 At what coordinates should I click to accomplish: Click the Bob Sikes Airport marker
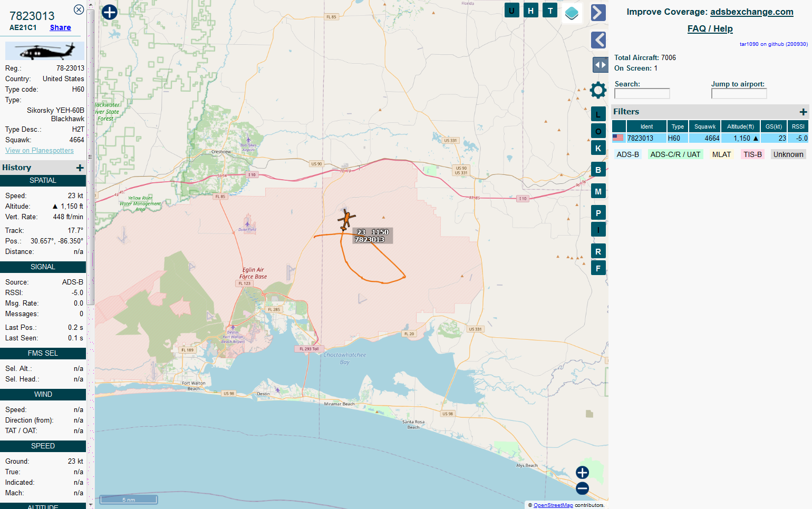[x=248, y=141]
